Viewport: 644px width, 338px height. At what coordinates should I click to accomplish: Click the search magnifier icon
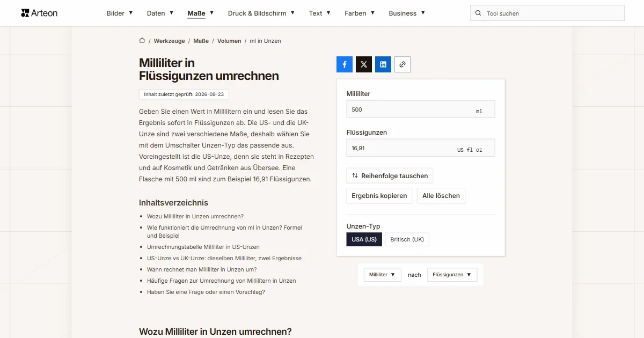pos(478,13)
